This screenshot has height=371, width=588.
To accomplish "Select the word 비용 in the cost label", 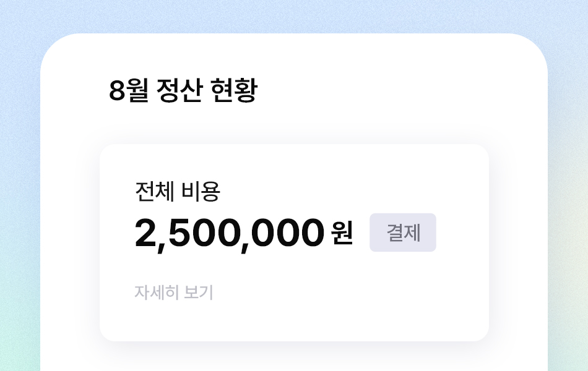I will 201,192.
